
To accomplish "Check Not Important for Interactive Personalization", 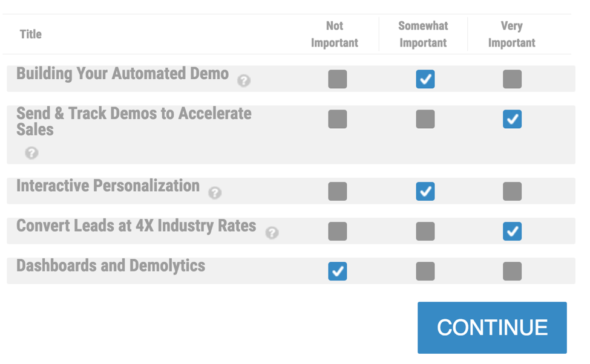I will click(337, 192).
